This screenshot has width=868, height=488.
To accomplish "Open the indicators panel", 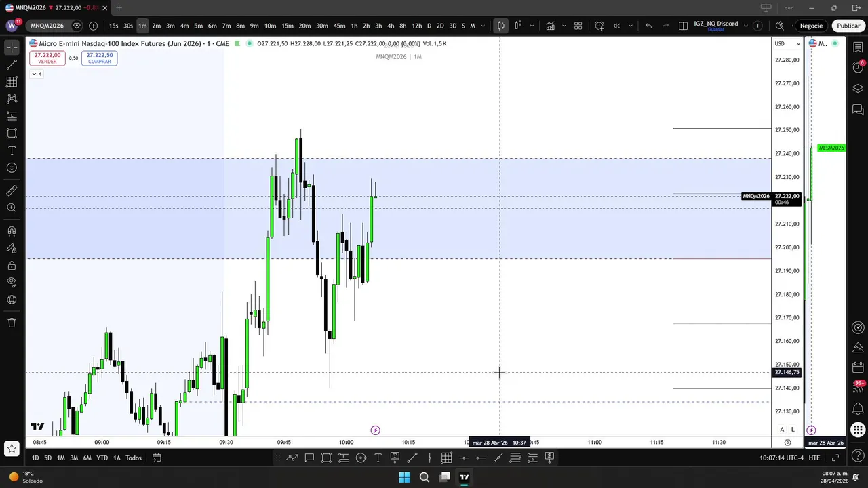I will 550,26.
